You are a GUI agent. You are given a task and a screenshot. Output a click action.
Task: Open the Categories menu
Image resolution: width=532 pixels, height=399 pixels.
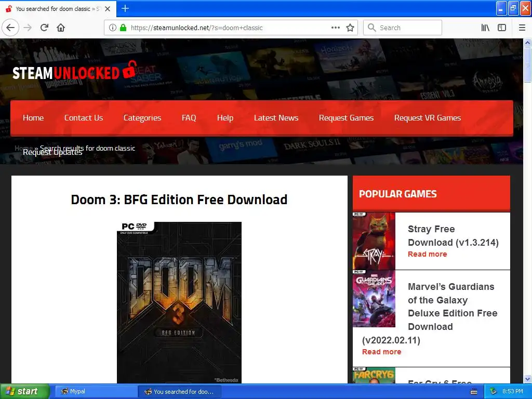(142, 118)
